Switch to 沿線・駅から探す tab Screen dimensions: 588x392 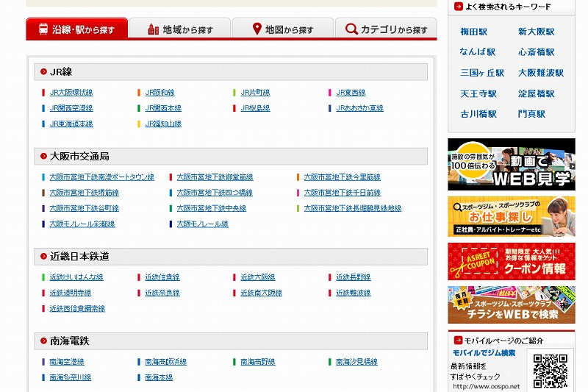click(77, 29)
